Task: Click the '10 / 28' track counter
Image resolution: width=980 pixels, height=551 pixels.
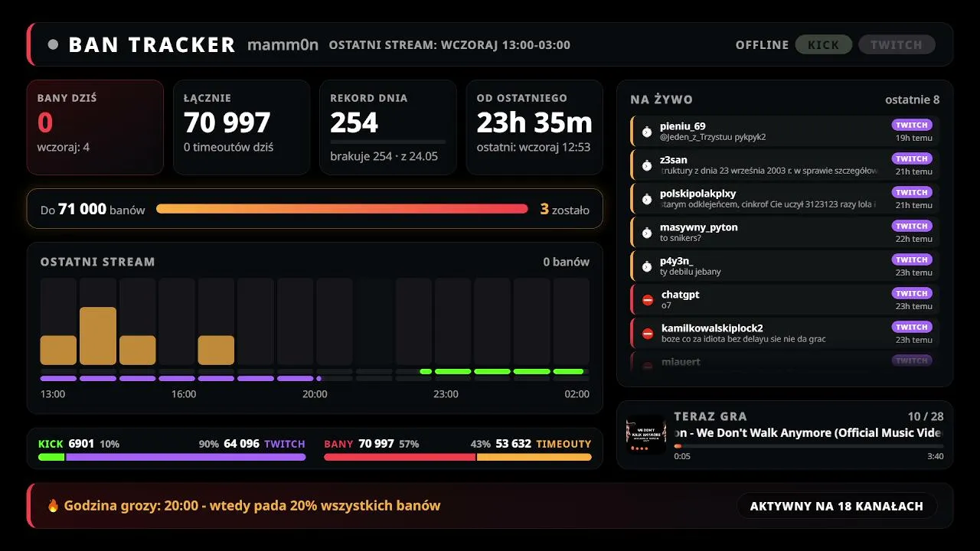Action: 926,416
